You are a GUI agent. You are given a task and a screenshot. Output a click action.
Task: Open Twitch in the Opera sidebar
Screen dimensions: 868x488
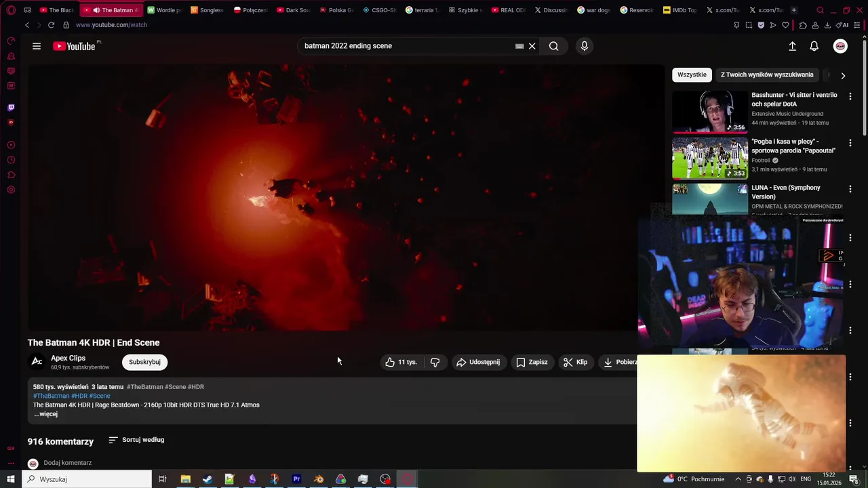coord(11,107)
